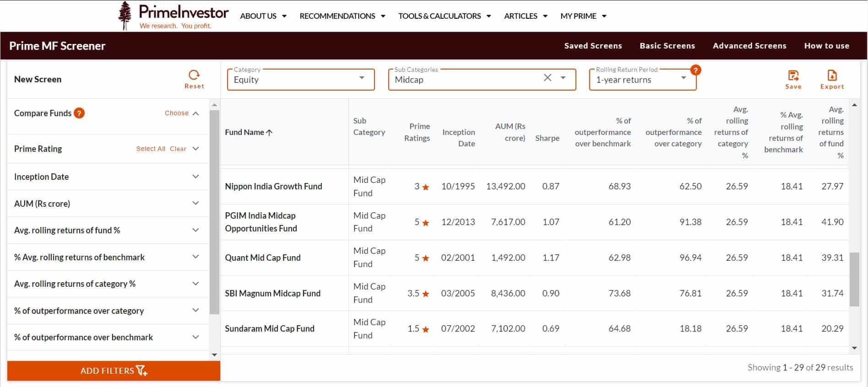This screenshot has height=387, width=868.
Task: Open Quant Mid Cap Fund
Action: pos(263,258)
